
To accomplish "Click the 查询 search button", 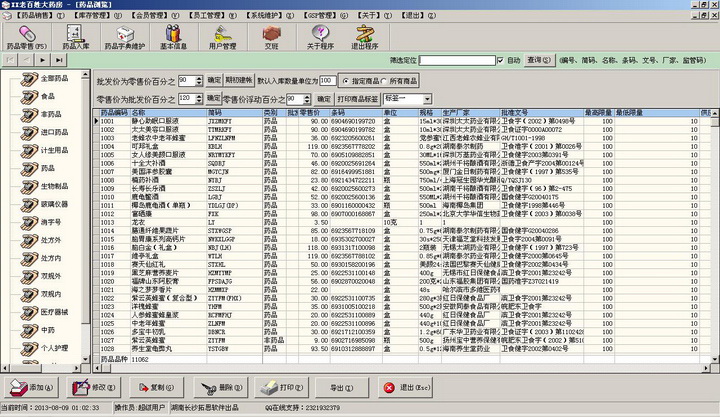I will (540, 60).
